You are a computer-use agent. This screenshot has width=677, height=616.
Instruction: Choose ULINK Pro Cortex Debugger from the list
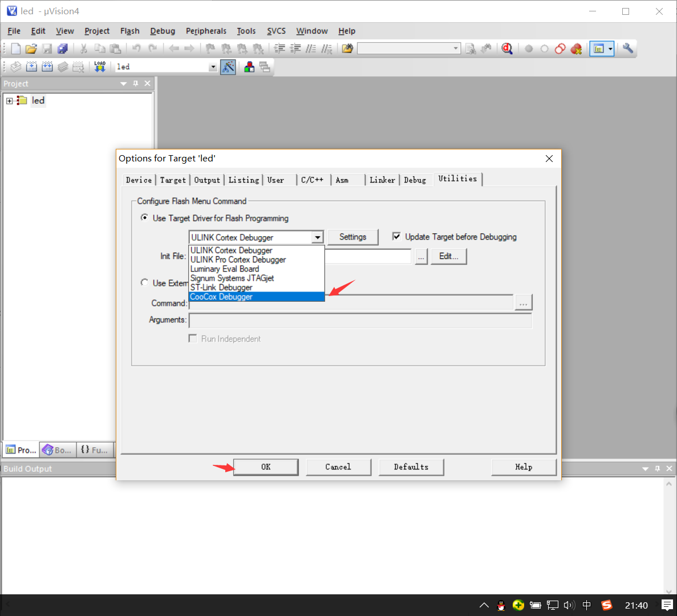click(x=257, y=260)
